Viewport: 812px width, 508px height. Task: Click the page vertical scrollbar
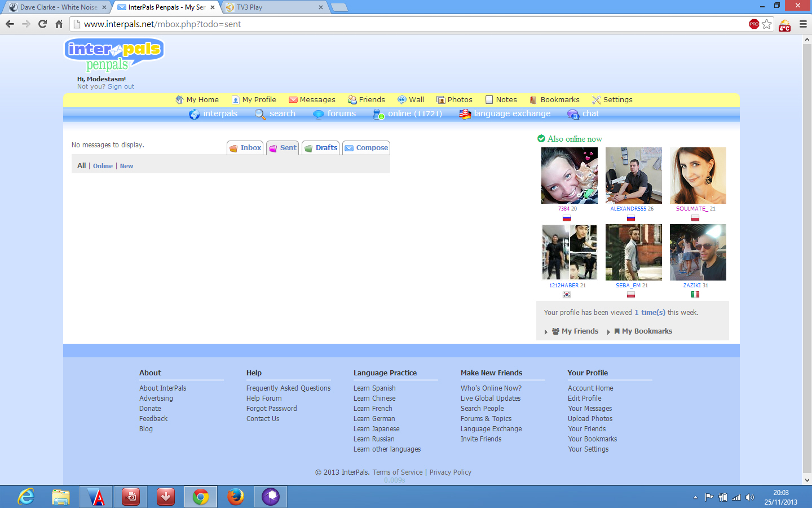click(x=807, y=260)
